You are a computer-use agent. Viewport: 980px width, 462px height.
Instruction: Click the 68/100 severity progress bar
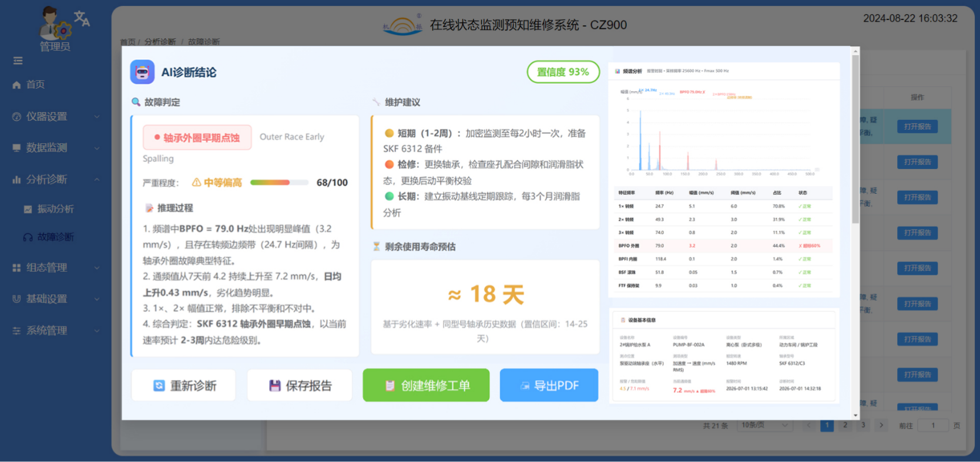click(x=279, y=183)
